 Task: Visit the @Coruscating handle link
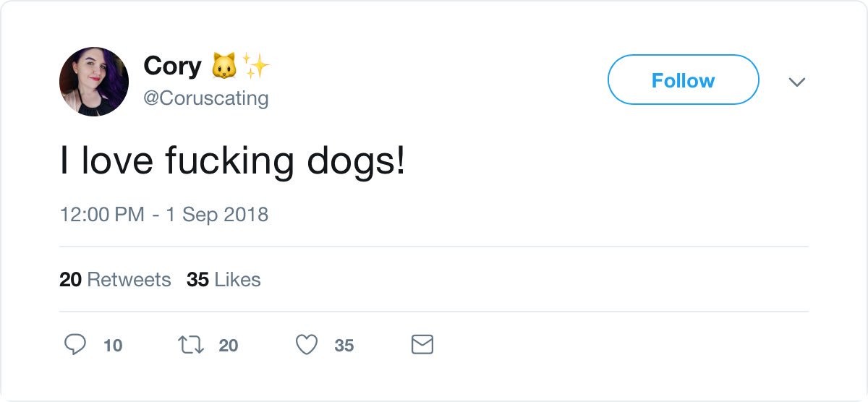click(x=206, y=98)
